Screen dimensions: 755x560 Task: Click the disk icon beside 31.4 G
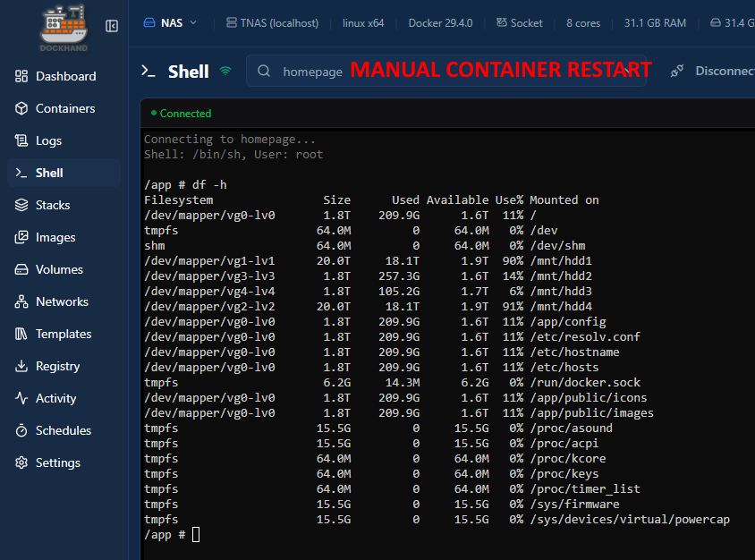click(716, 22)
